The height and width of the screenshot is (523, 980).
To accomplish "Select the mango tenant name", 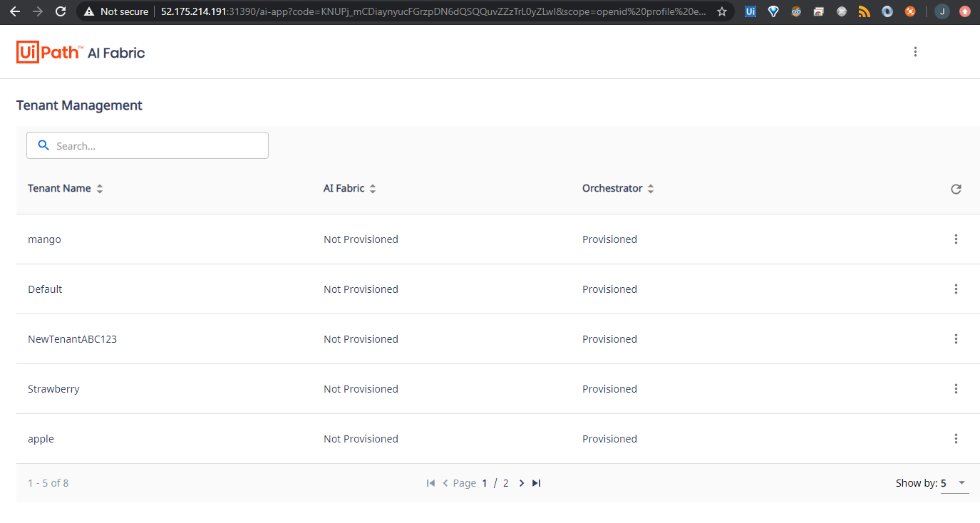I will click(44, 239).
